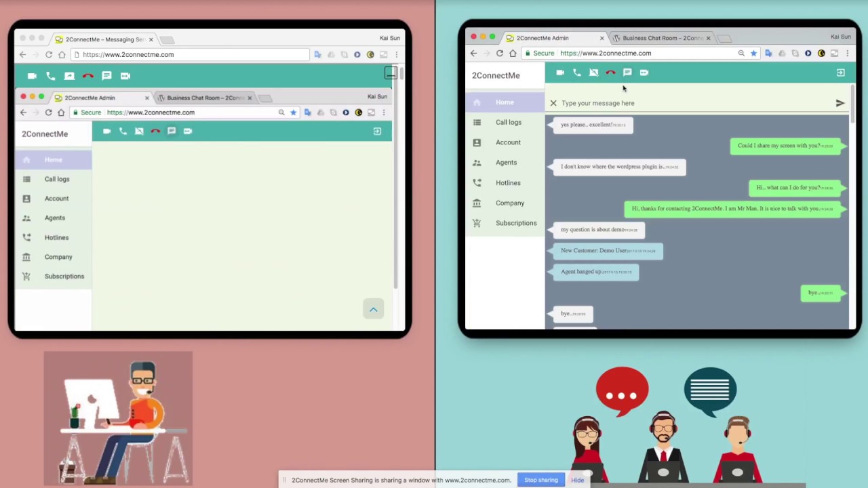Click the 'Agent hanged up' notice

[595, 272]
